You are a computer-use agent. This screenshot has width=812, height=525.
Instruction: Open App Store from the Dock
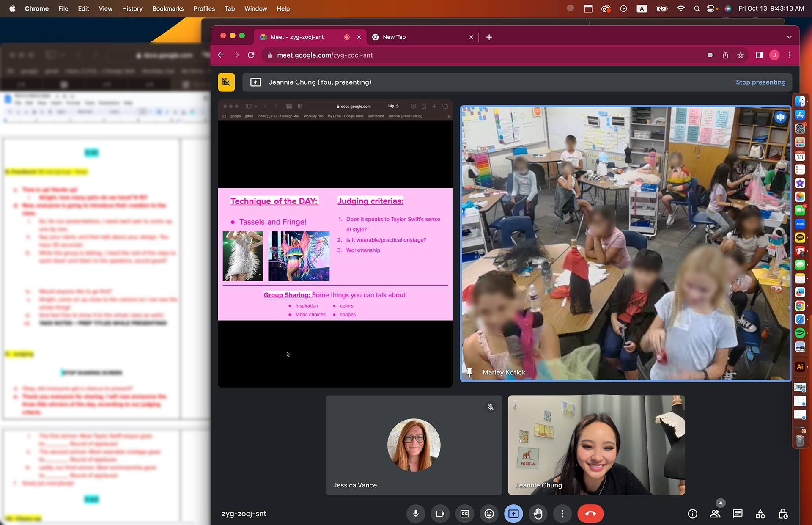(800, 115)
